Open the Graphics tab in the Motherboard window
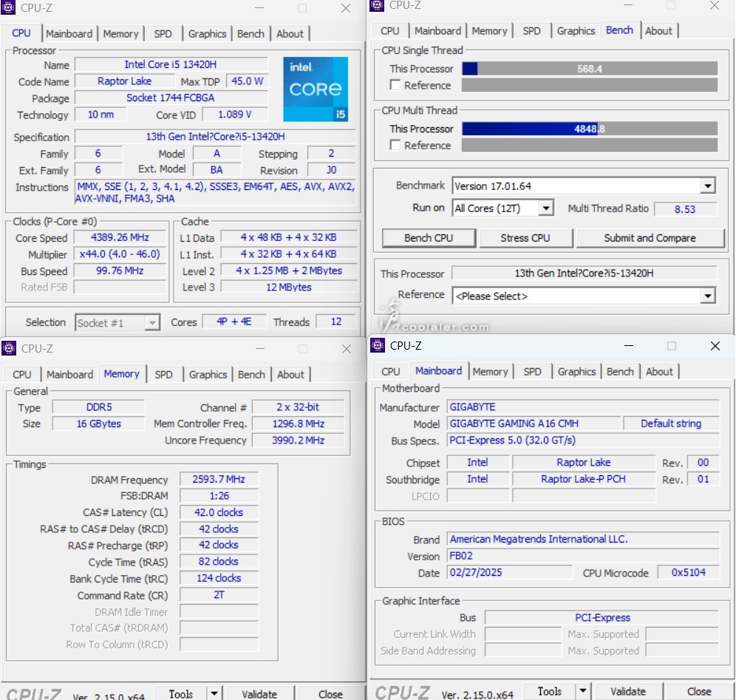736x700 pixels. click(x=577, y=372)
